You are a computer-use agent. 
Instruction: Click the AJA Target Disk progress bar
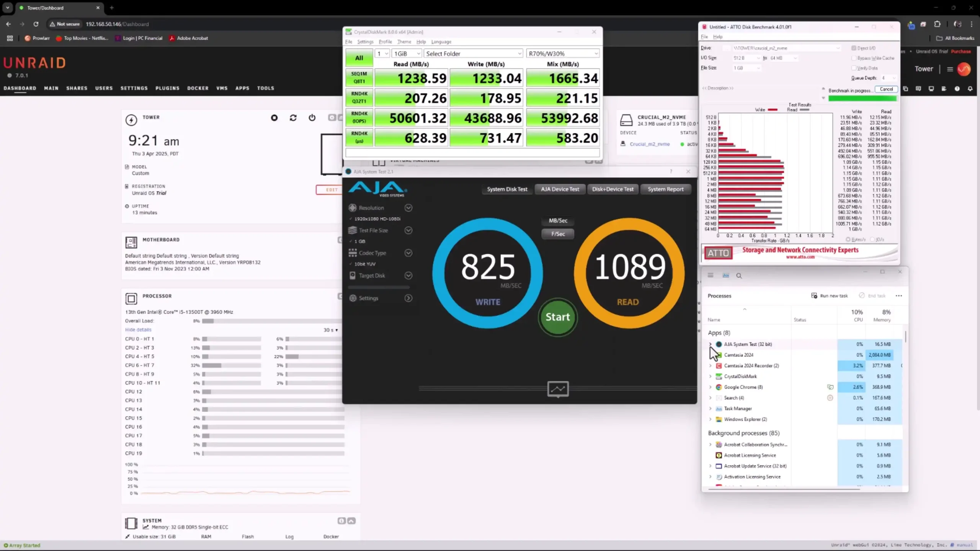[x=379, y=287]
